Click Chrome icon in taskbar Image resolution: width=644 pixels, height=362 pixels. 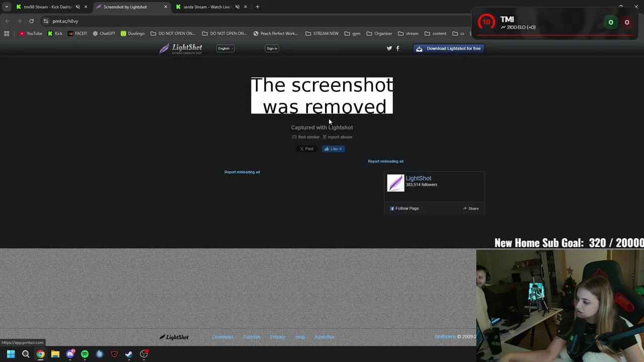click(x=40, y=354)
